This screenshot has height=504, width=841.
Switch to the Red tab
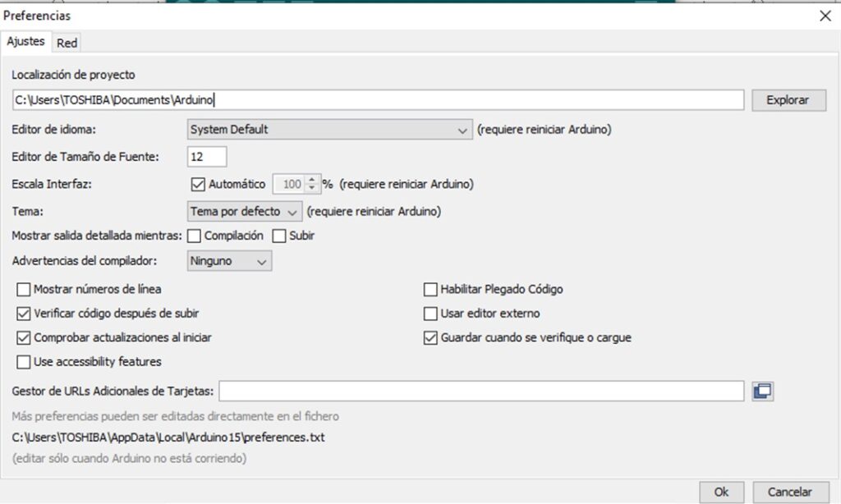(67, 43)
